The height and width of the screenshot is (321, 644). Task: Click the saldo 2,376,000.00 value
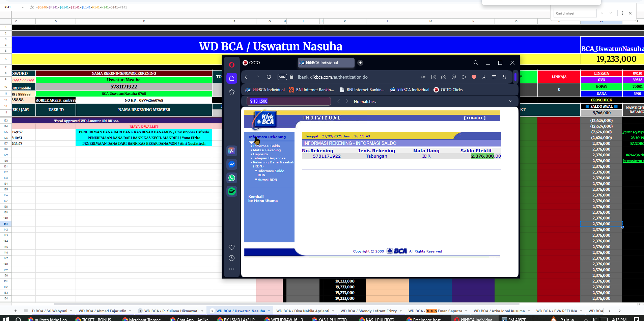pyautogui.click(x=486, y=156)
